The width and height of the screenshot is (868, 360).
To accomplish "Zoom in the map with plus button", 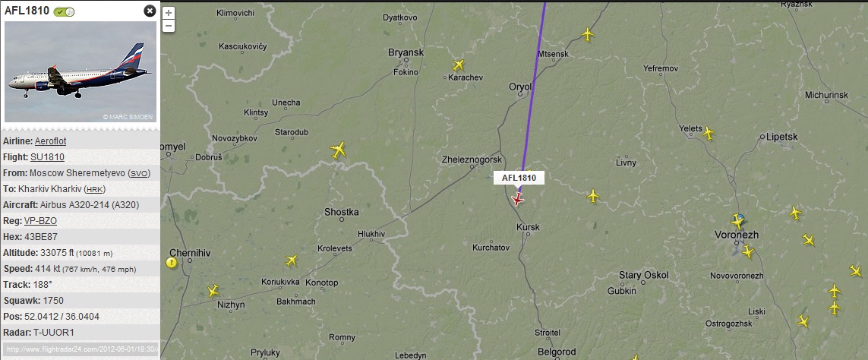I will click(x=169, y=14).
